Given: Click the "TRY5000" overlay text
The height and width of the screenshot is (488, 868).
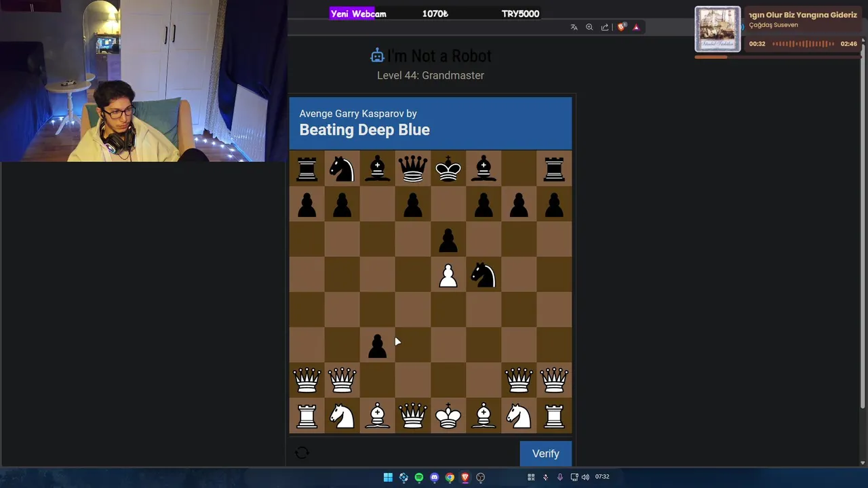Looking at the screenshot, I should click(x=520, y=14).
